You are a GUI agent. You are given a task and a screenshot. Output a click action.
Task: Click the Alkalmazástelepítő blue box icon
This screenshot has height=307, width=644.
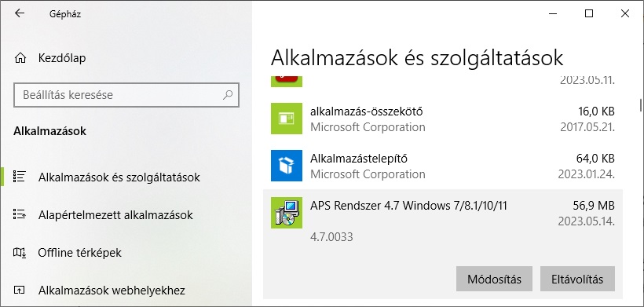pos(287,166)
